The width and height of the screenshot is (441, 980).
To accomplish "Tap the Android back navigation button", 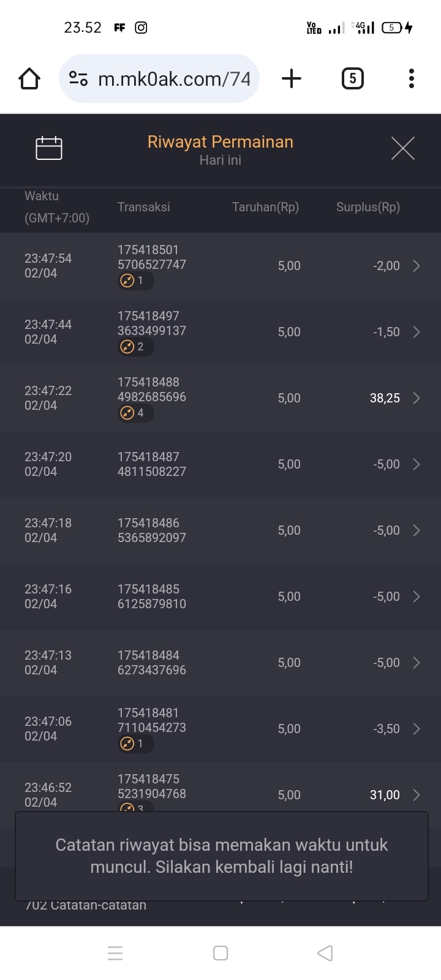I will tap(325, 953).
